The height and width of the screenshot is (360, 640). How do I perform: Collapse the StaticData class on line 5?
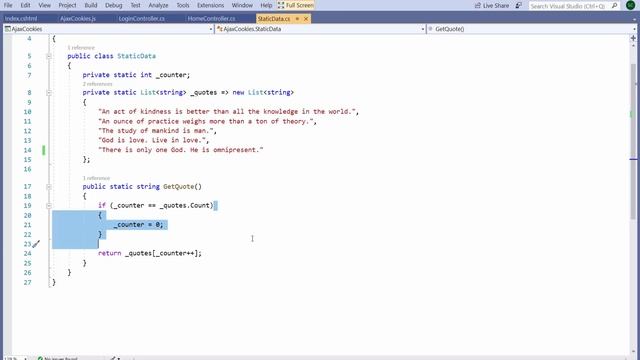(49, 56)
